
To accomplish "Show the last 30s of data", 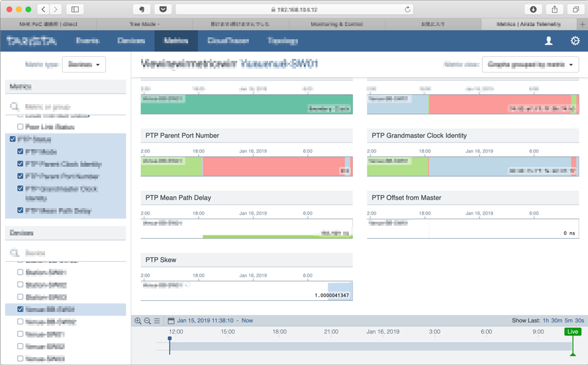I will tap(580, 321).
